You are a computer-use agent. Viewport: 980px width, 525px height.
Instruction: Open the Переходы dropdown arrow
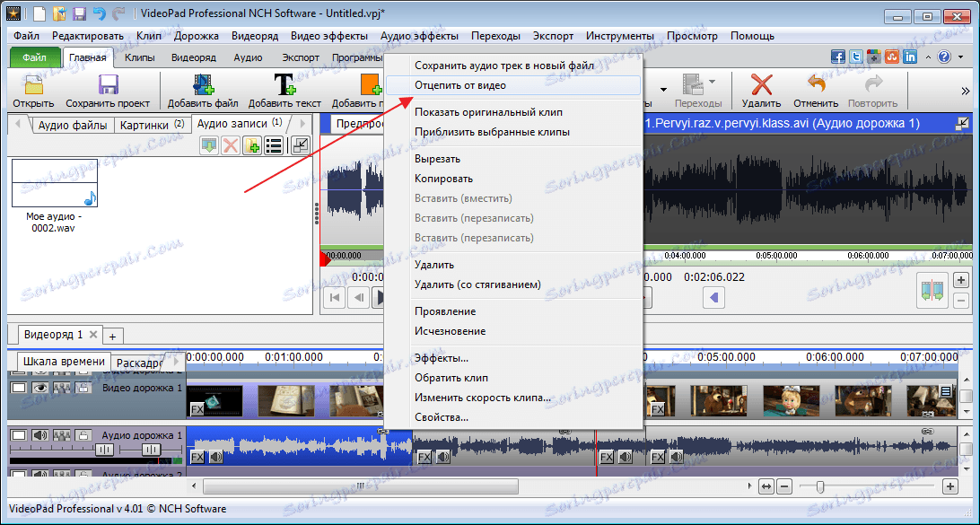pos(712,82)
